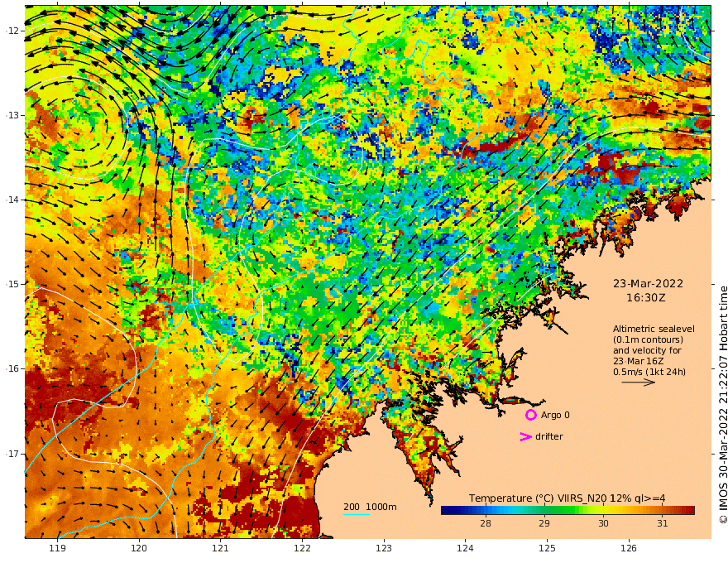Click the '16:30Z' time label

click(646, 298)
